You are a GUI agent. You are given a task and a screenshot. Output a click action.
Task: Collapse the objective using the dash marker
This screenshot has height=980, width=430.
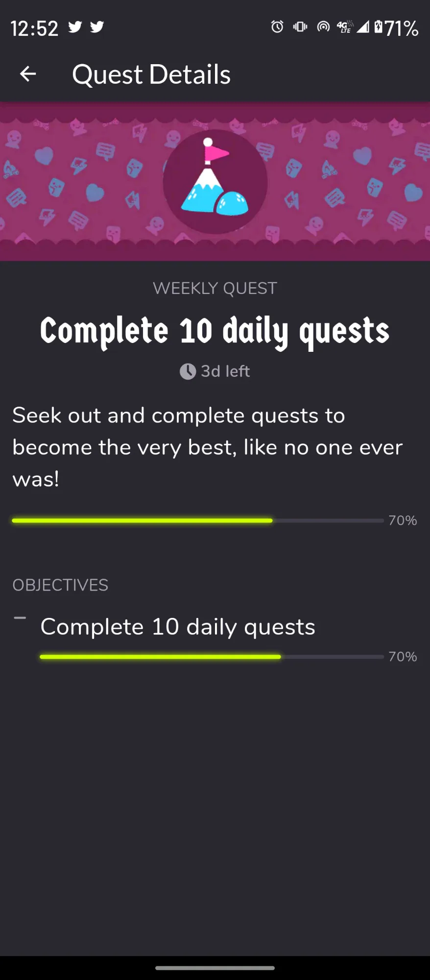(20, 618)
